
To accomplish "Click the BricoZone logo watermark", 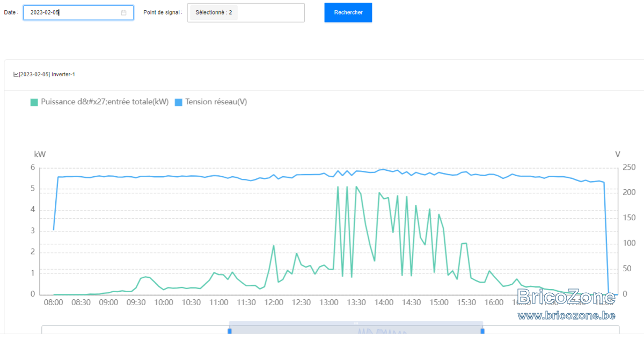I will click(567, 297).
